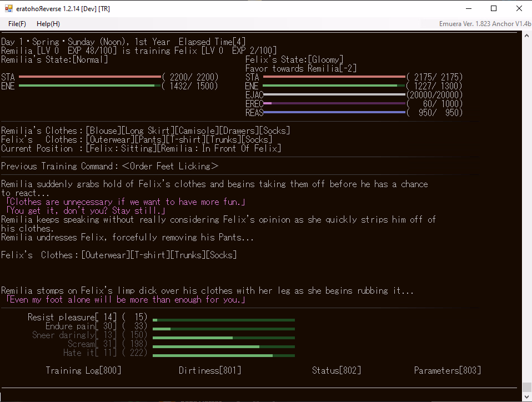Open the Help(H) menu
This screenshot has width=532, height=402.
coord(48,24)
